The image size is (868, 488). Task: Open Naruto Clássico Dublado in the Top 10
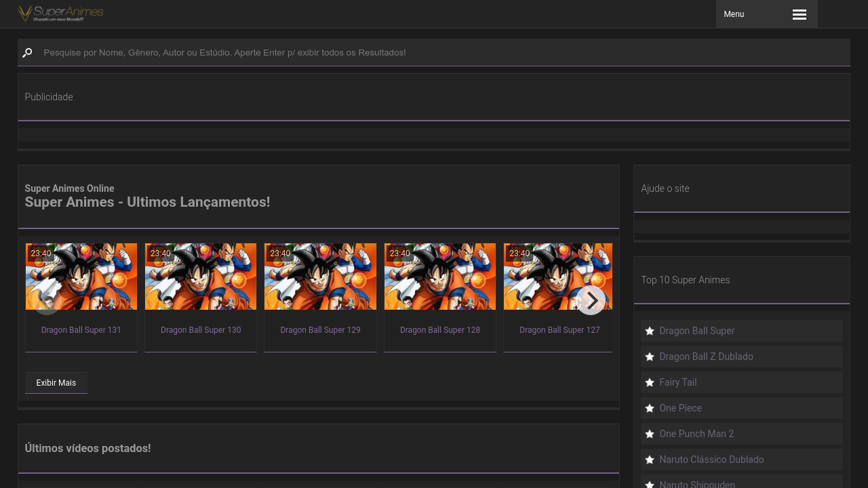click(x=742, y=460)
